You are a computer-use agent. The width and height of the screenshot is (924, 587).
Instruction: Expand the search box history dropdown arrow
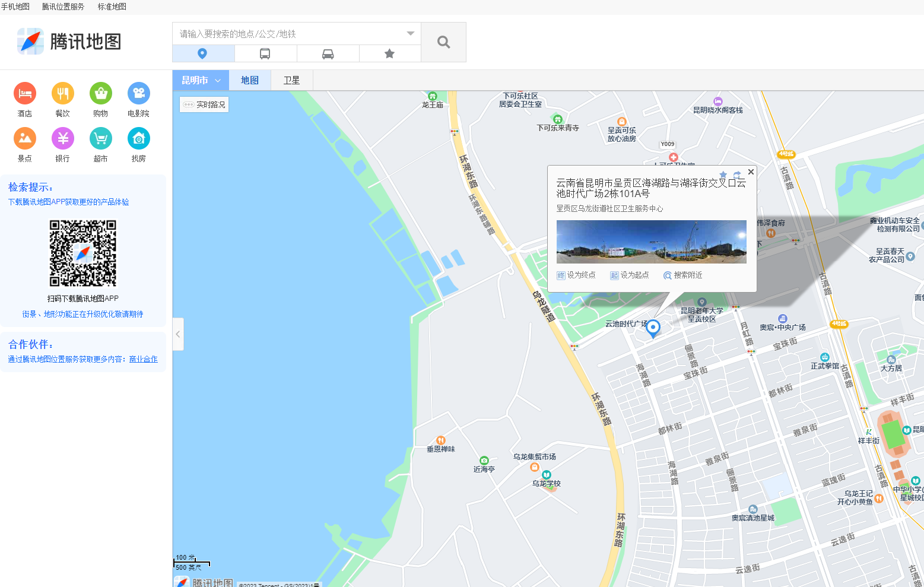410,34
